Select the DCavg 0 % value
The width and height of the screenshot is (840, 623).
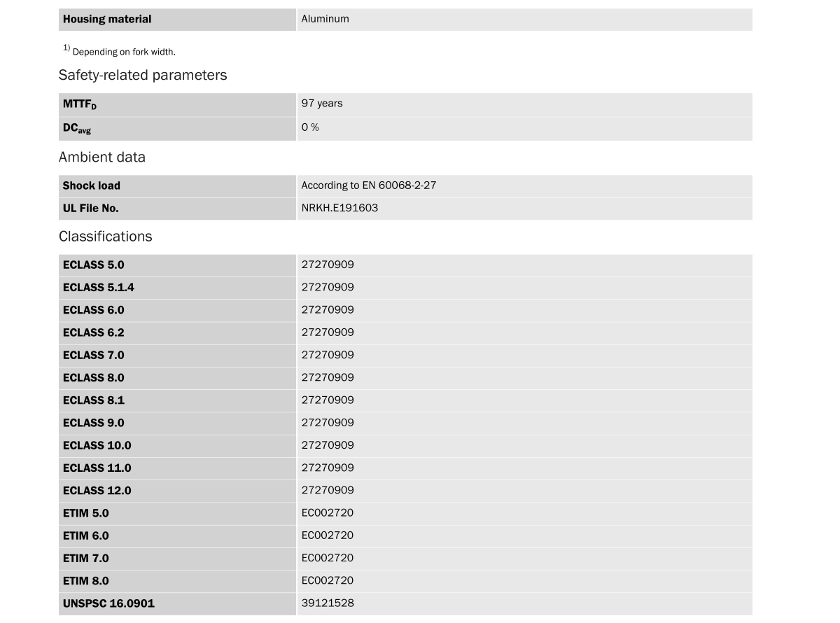point(310,127)
